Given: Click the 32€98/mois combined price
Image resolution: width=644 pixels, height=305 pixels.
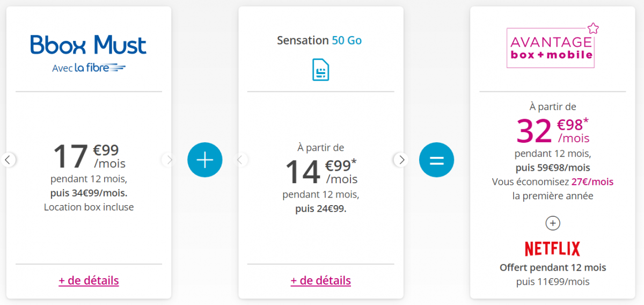Looking at the screenshot, I should (x=553, y=131).
